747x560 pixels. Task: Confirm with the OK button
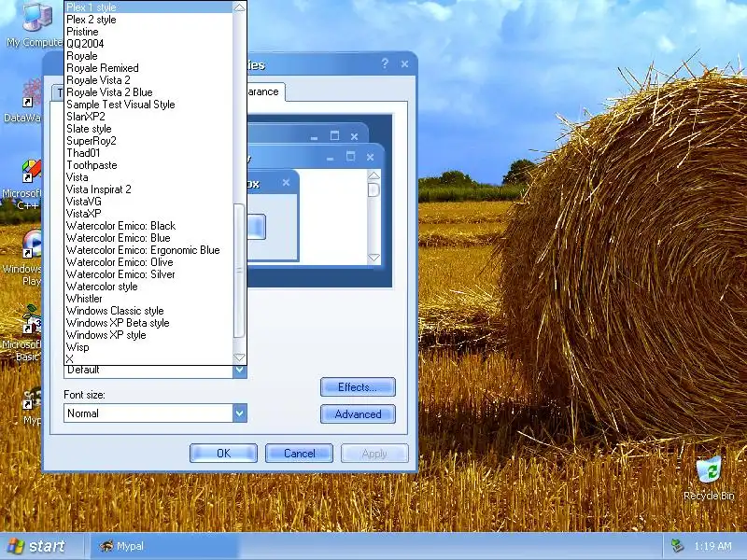coord(223,454)
